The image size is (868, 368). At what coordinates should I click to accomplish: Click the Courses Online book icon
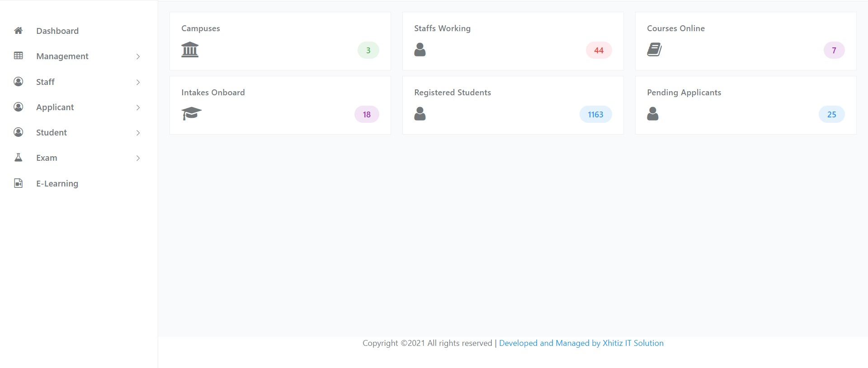tap(654, 50)
